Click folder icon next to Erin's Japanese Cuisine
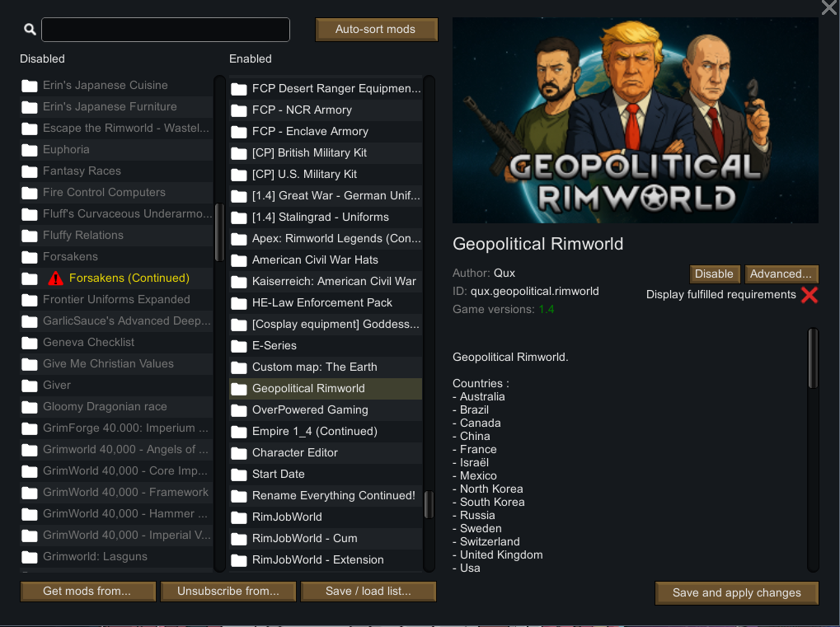 point(30,86)
